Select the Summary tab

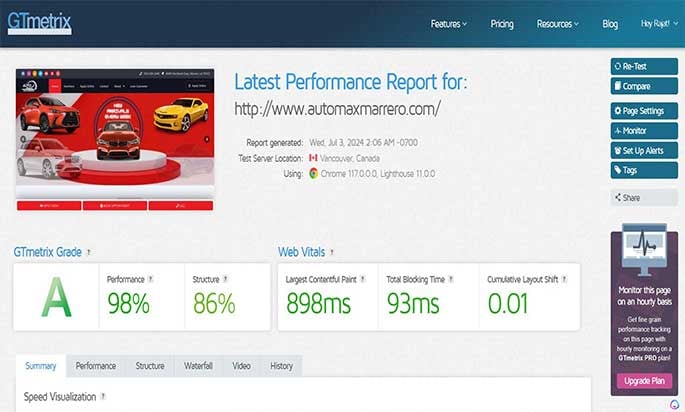click(x=41, y=366)
